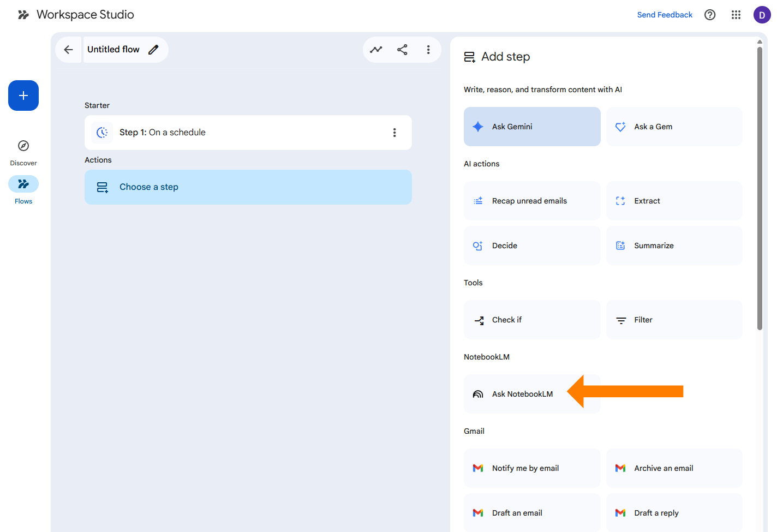
Task: Open Flows in the sidebar
Action: [23, 190]
